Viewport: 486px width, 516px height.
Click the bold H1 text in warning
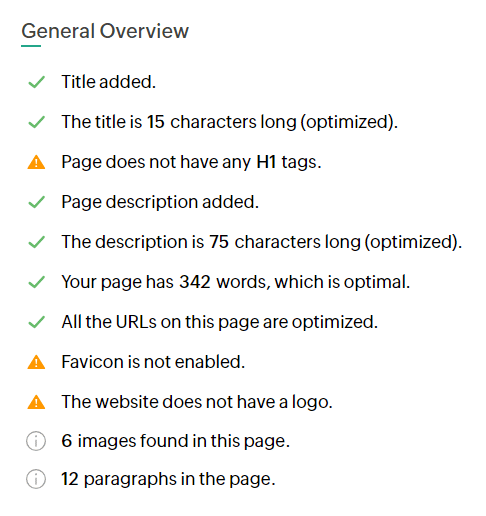pos(266,162)
